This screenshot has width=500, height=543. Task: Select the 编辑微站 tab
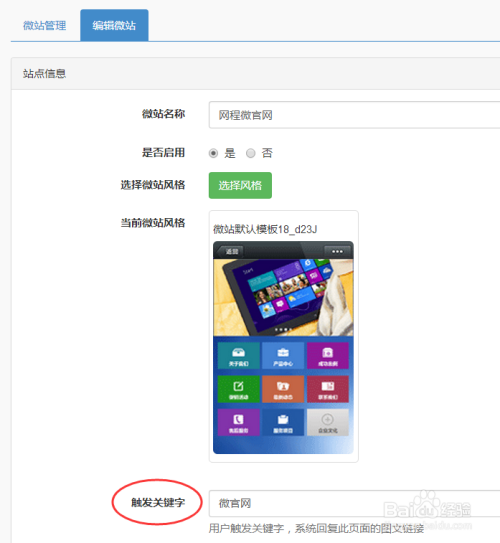[x=114, y=26]
